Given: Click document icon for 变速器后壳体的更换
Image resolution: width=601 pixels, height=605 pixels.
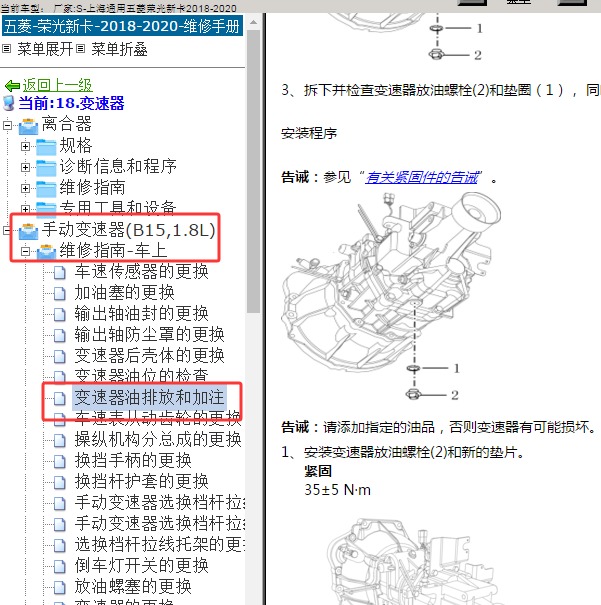Looking at the screenshot, I should point(59,356).
